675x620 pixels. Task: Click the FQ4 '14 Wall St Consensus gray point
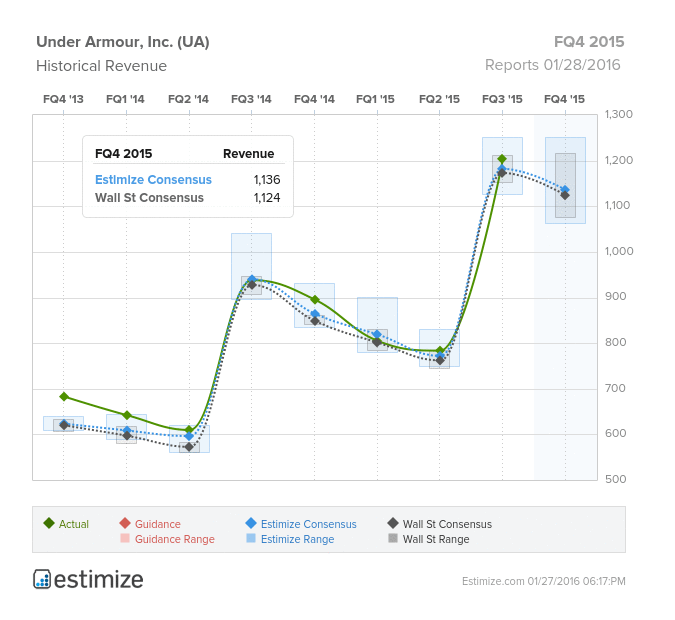pyautogui.click(x=315, y=321)
